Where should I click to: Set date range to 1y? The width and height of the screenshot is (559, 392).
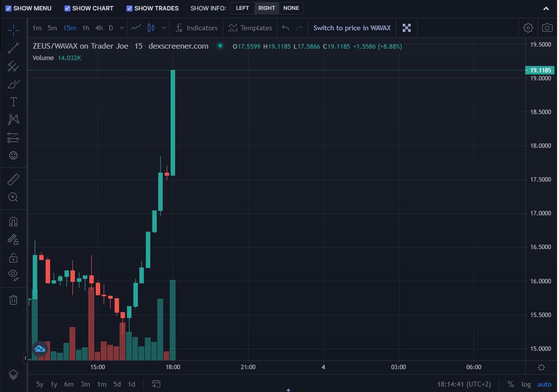click(x=54, y=384)
